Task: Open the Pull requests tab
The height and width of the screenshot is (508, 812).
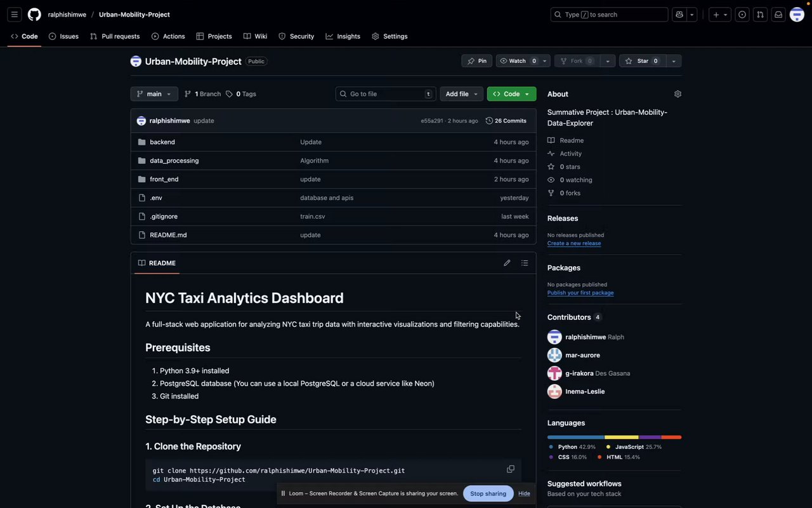Action: tap(115, 36)
